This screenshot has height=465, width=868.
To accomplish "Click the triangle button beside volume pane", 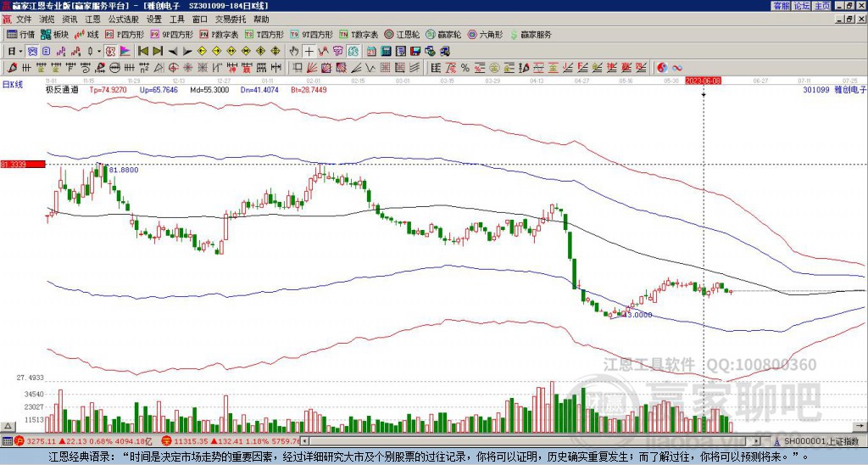I will click(8, 426).
